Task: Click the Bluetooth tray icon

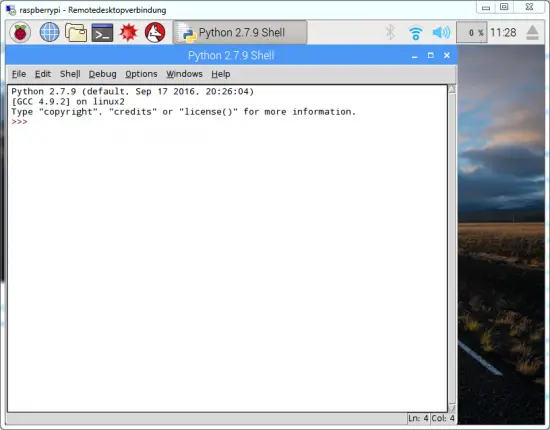Action: (390, 32)
